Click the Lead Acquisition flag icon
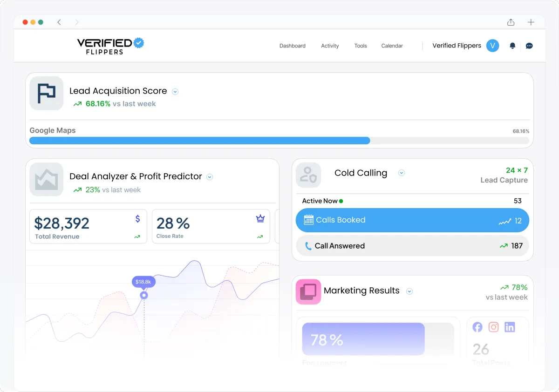 pos(47,93)
